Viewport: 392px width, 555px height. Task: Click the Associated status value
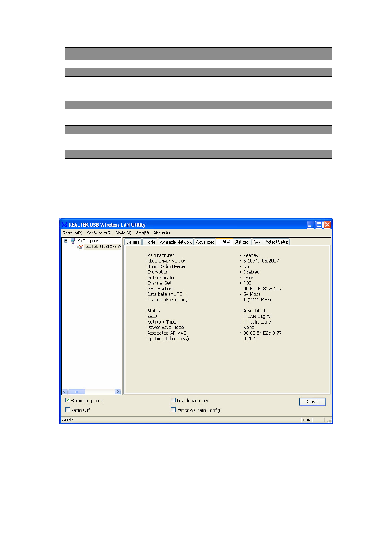[254, 311]
